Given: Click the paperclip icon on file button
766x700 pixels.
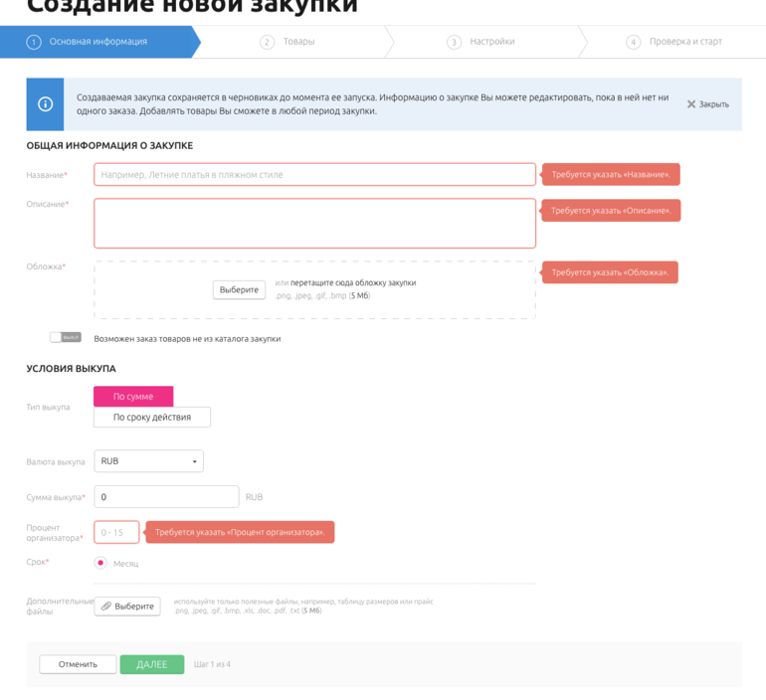Looking at the screenshot, I should pos(106,606).
